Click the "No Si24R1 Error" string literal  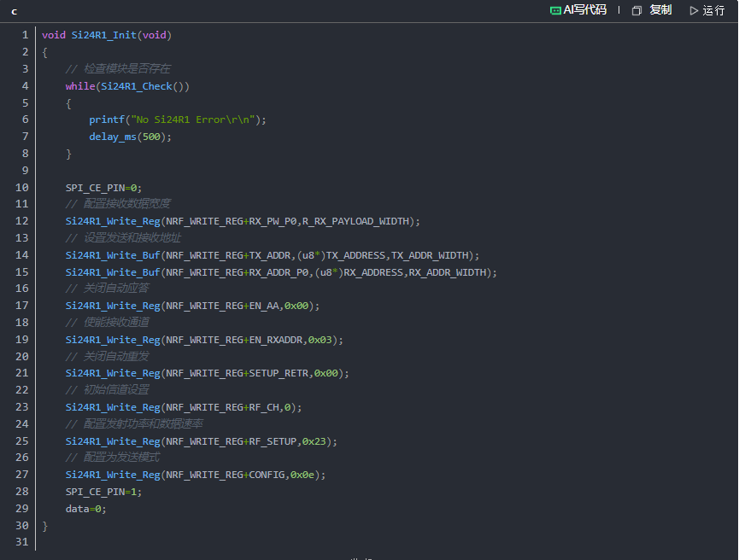(195, 120)
